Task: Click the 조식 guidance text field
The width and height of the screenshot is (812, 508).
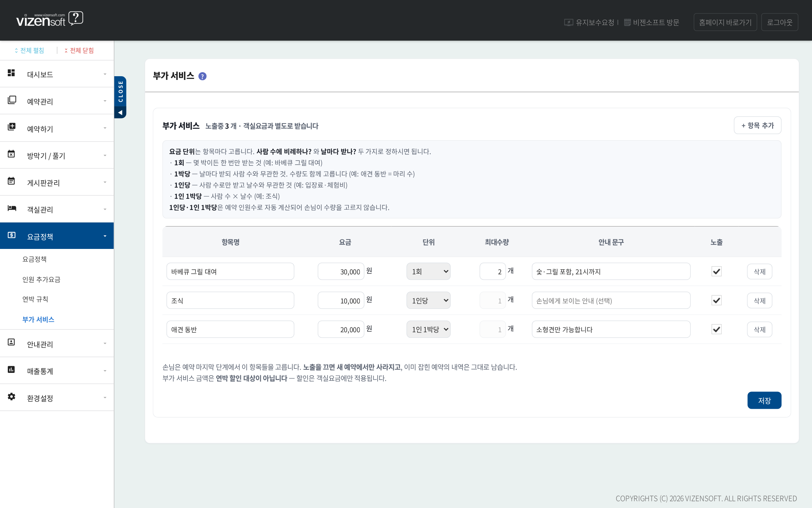Action: 611,300
